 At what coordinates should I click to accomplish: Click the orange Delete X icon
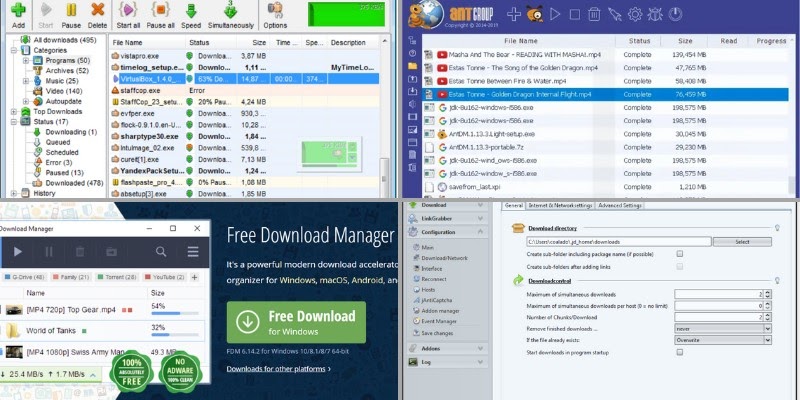coord(97,9)
